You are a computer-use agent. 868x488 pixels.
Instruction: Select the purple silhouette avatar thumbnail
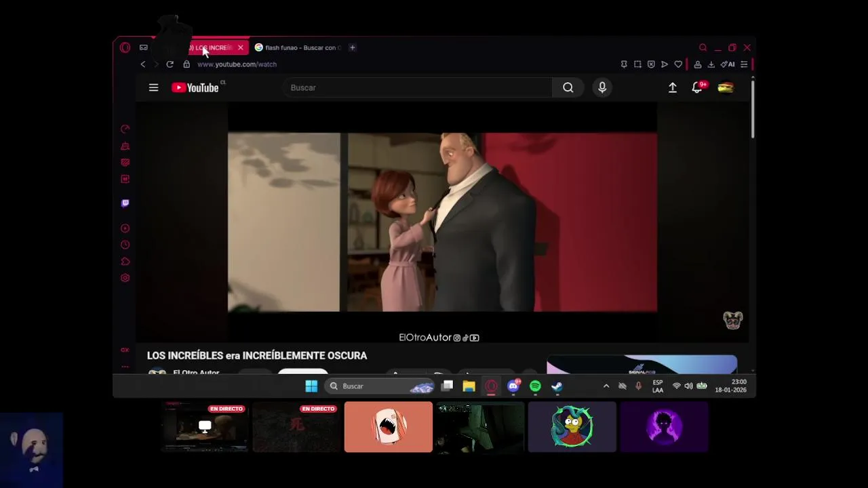[x=664, y=427]
